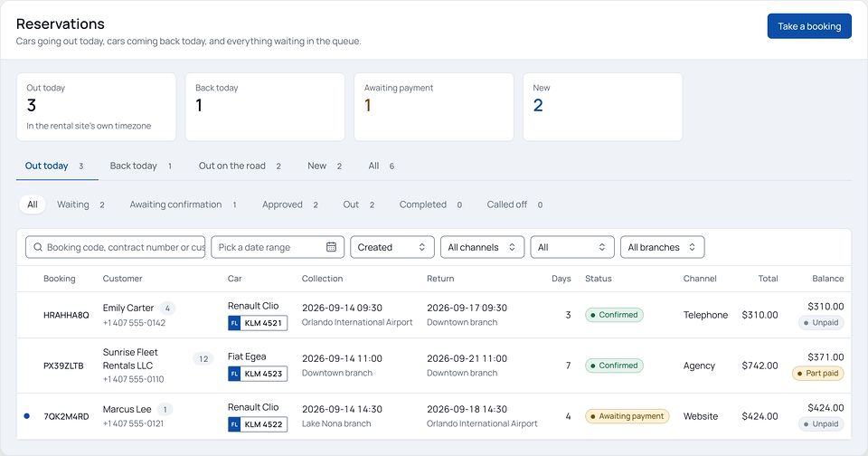Click blue unread dot on 7QK2M4RD row
The image size is (868, 456).
[x=26, y=416]
